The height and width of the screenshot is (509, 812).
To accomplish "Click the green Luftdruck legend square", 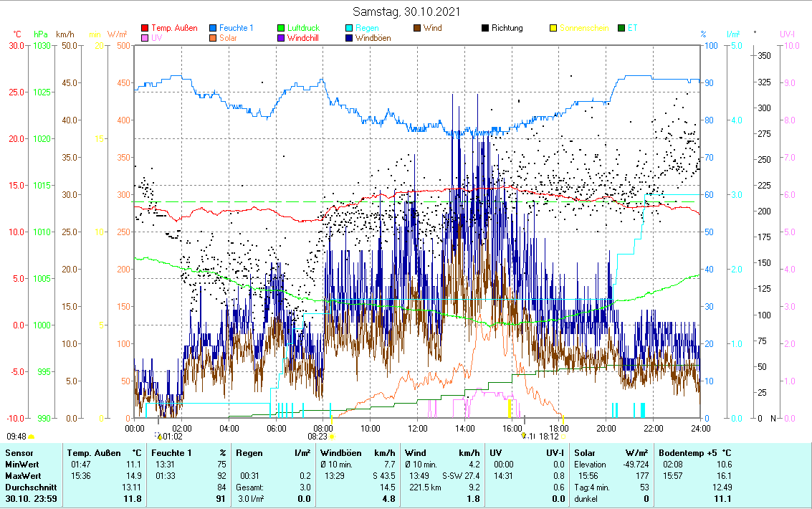I will (x=281, y=29).
